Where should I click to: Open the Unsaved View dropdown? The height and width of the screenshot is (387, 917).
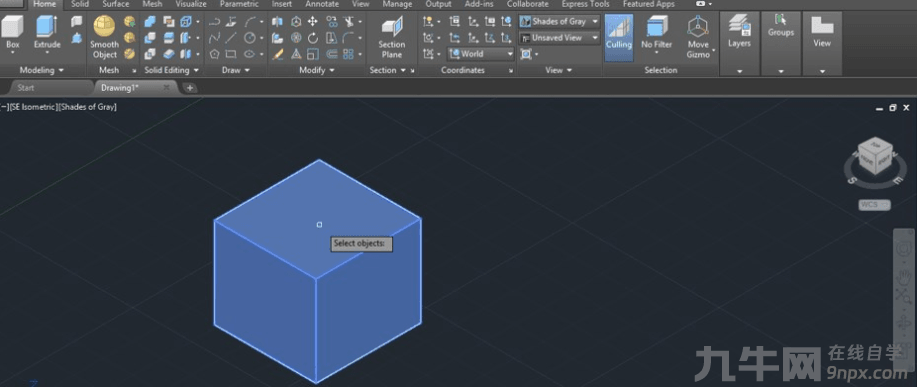click(559, 37)
